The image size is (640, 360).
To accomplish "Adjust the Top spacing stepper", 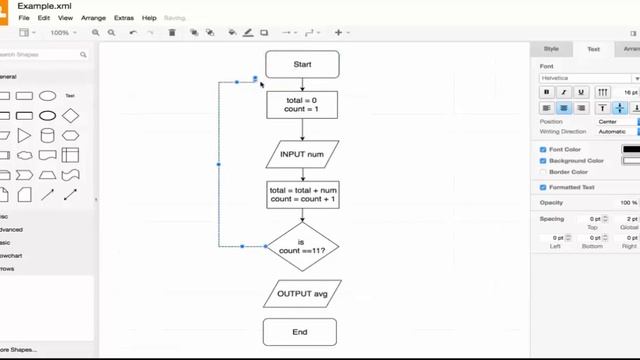I will 605,219.
